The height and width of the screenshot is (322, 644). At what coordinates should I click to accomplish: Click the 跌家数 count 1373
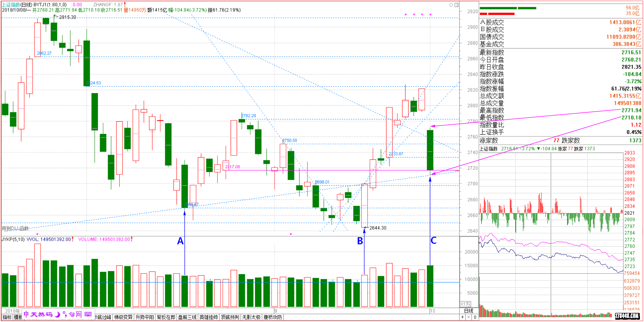(x=635, y=140)
